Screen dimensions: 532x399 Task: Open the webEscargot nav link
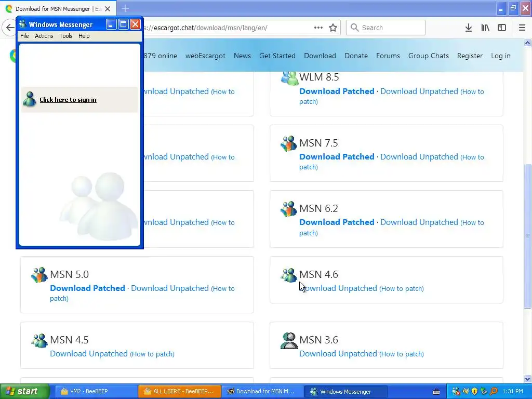pyautogui.click(x=205, y=56)
